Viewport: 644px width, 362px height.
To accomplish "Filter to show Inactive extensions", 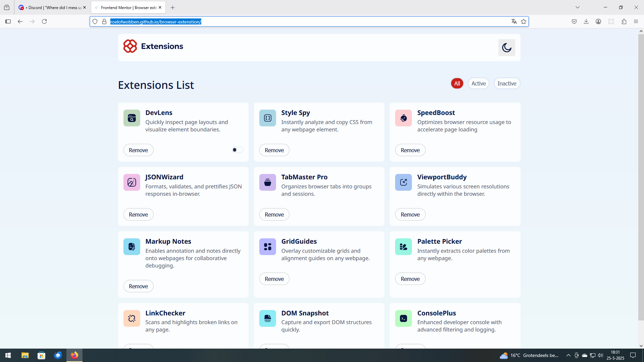I will coord(506,83).
